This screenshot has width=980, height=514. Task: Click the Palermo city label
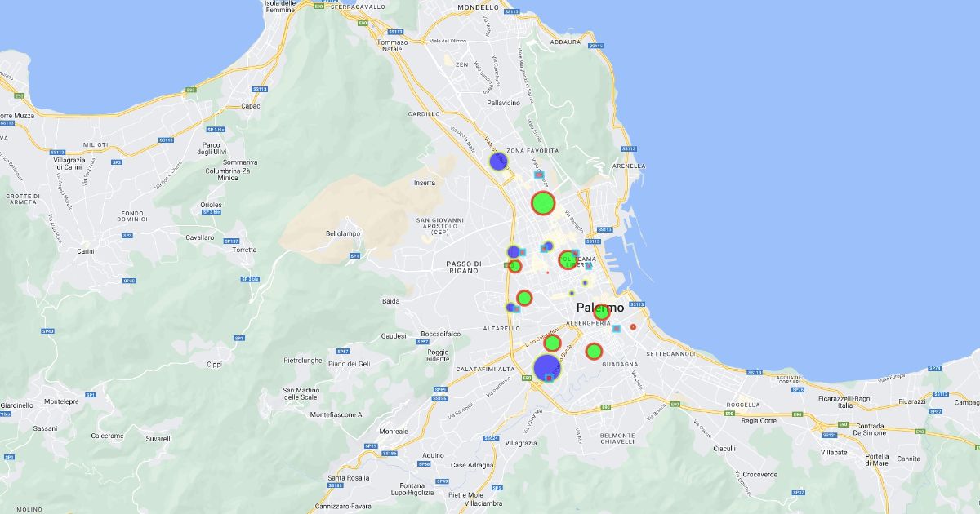click(600, 308)
